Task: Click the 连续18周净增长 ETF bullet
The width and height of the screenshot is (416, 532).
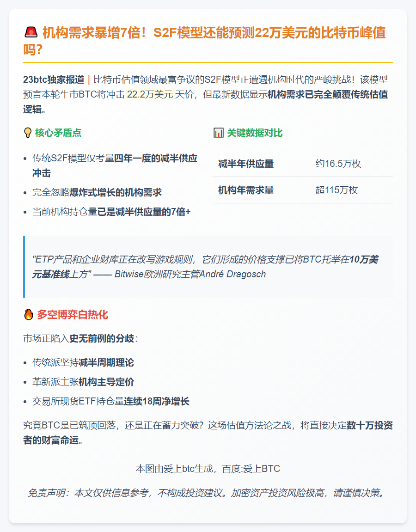Action: 111,401
